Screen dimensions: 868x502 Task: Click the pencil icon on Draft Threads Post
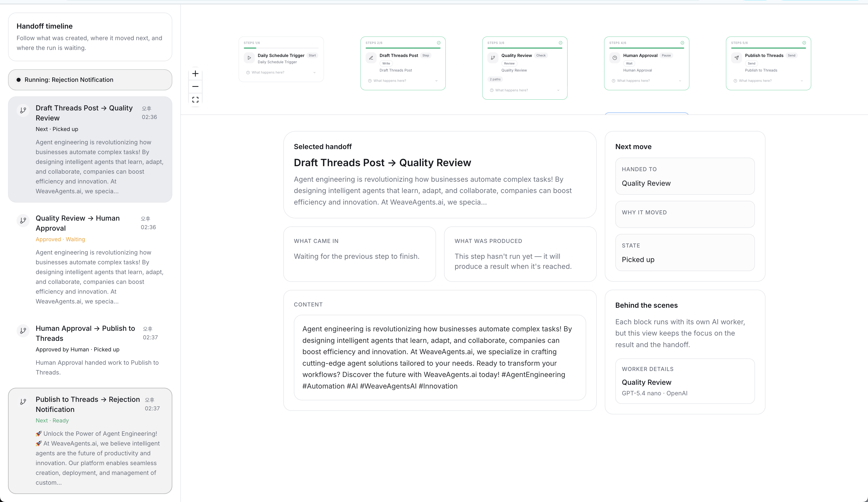[371, 58]
